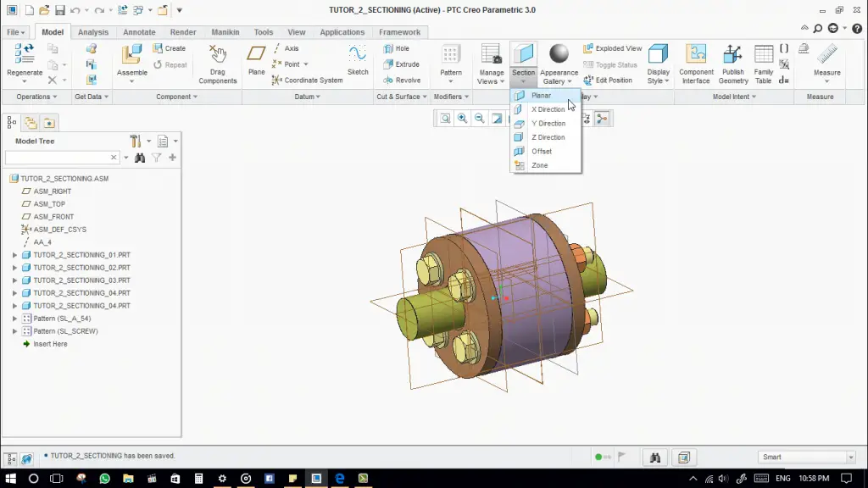Select Offset in the Section menu
The height and width of the screenshot is (488, 868).
(541, 151)
